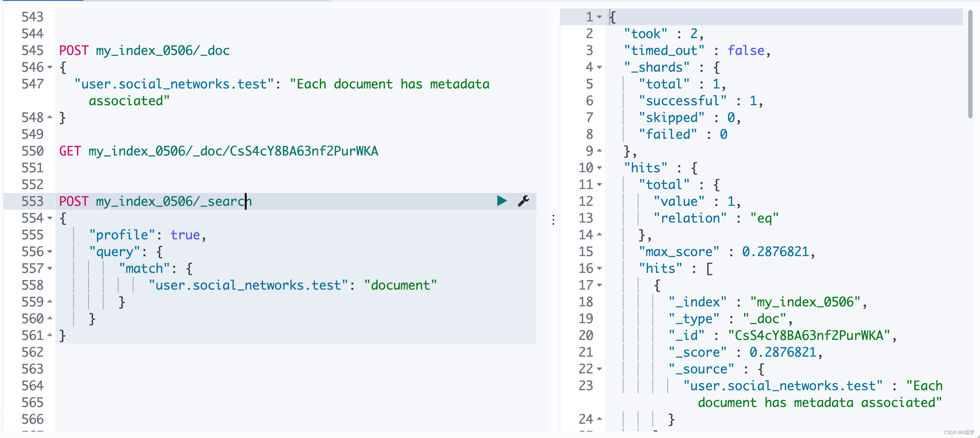The image size is (980, 438).
Task: Collapse the response root at line 1
Action: coord(600,17)
